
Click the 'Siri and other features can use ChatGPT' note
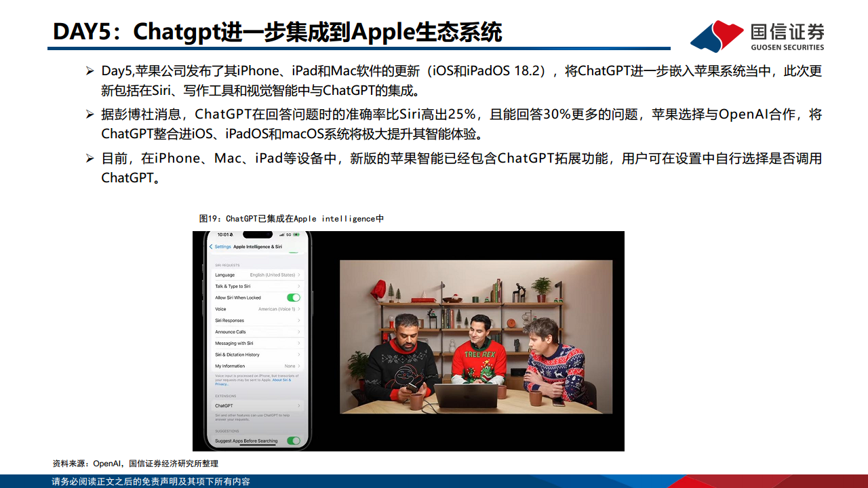[x=252, y=418]
